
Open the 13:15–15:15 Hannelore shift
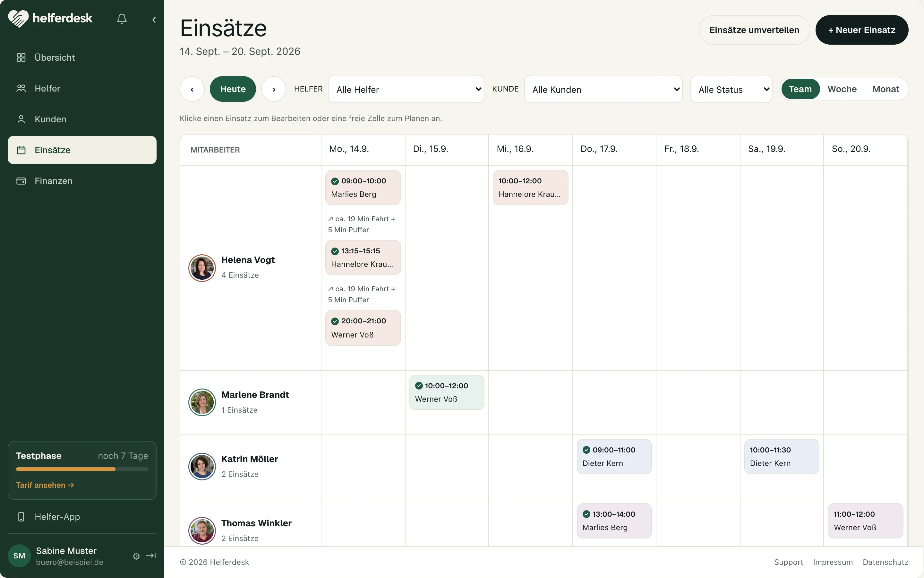(x=363, y=257)
